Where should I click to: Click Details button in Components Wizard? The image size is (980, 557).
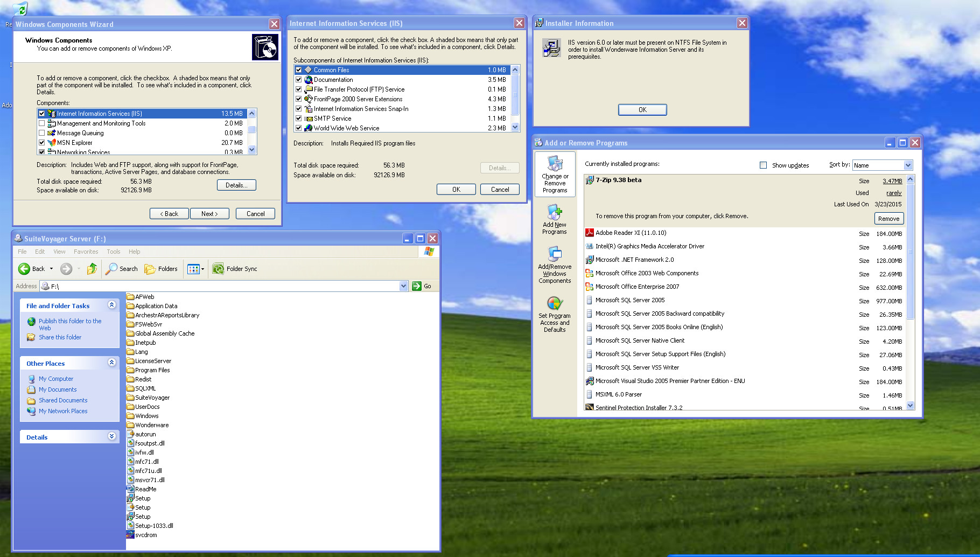(236, 185)
